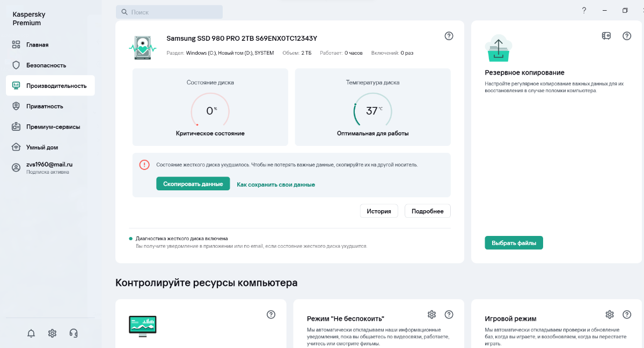This screenshot has height=348, width=644.
Task: Open help icon on resource monitor card
Action: (271, 315)
